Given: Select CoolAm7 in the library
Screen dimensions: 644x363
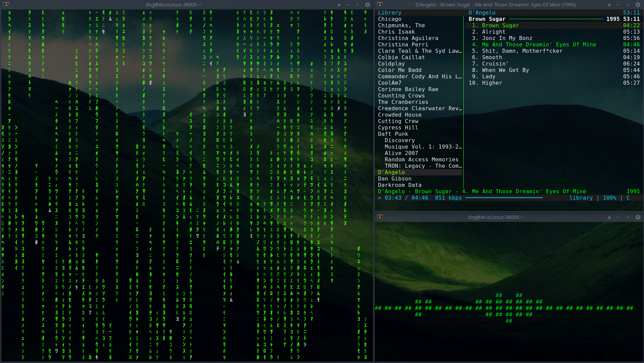Looking at the screenshot, I should (389, 83).
